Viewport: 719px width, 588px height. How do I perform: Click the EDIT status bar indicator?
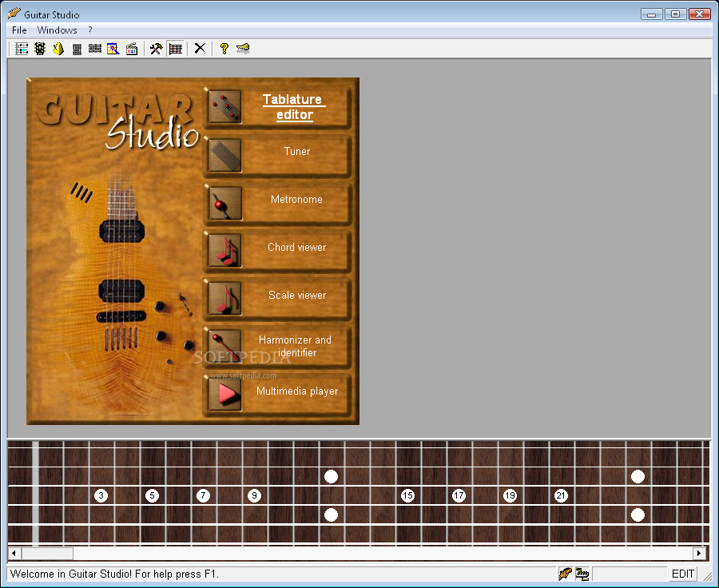point(683,574)
